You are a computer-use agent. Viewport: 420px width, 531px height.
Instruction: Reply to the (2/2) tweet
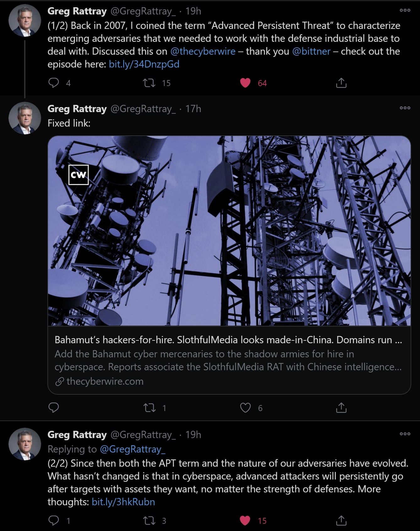pyautogui.click(x=54, y=520)
